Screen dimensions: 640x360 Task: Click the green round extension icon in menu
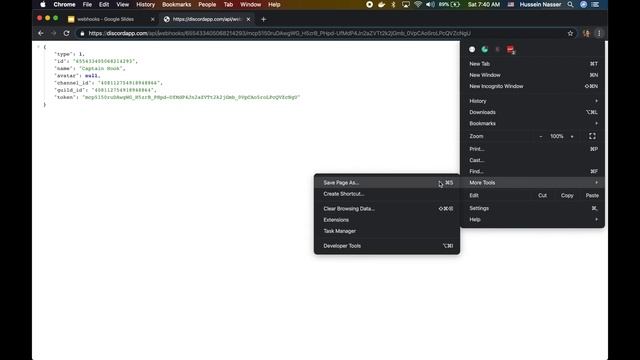point(484,49)
